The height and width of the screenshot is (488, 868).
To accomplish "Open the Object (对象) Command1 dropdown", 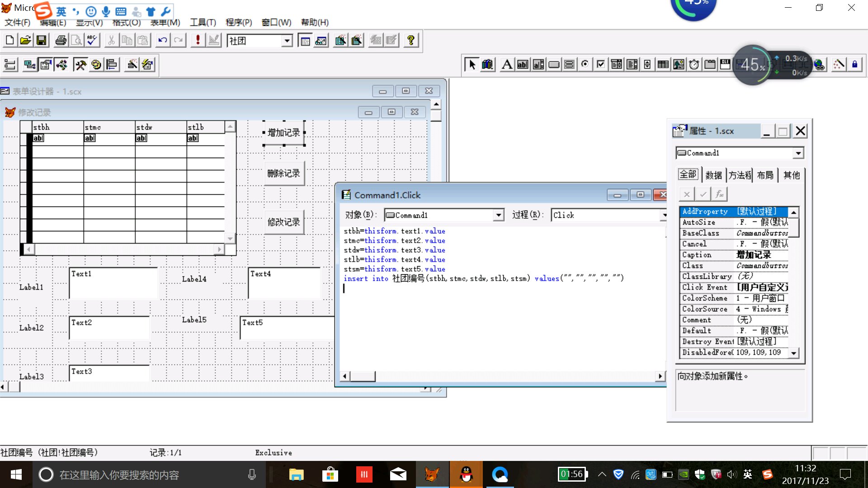I will [x=498, y=215].
